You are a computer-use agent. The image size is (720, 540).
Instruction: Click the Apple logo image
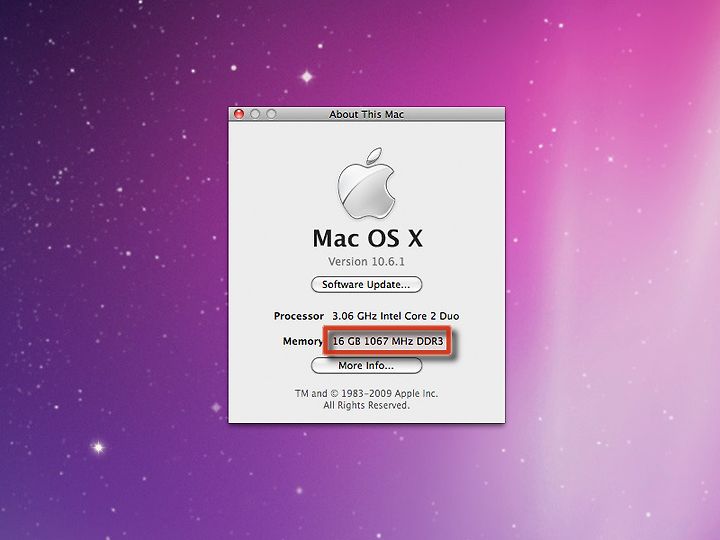(x=366, y=183)
